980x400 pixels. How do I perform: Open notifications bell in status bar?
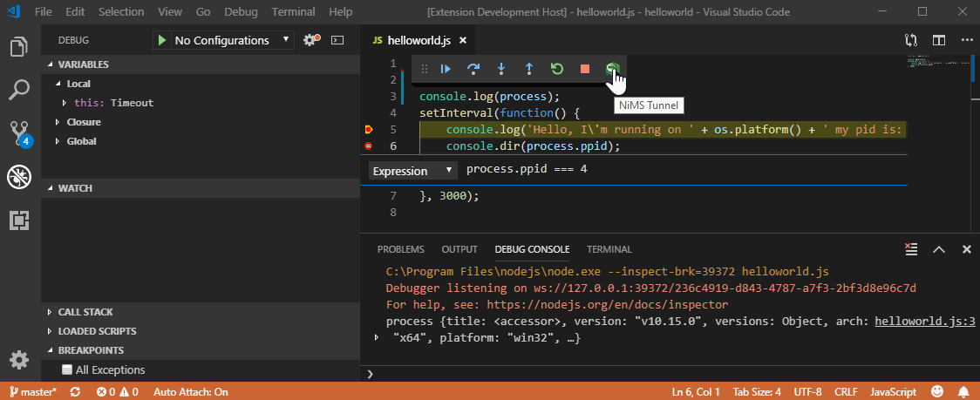(963, 392)
